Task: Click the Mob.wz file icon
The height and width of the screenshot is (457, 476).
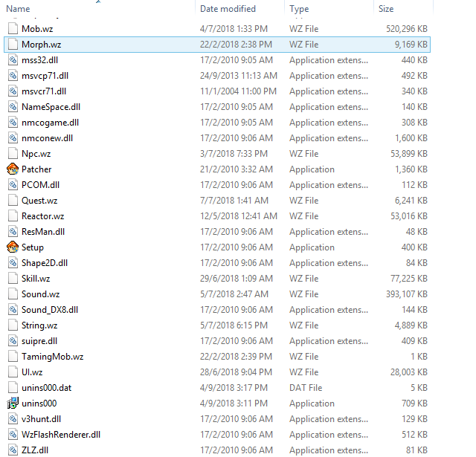Action: [x=13, y=29]
